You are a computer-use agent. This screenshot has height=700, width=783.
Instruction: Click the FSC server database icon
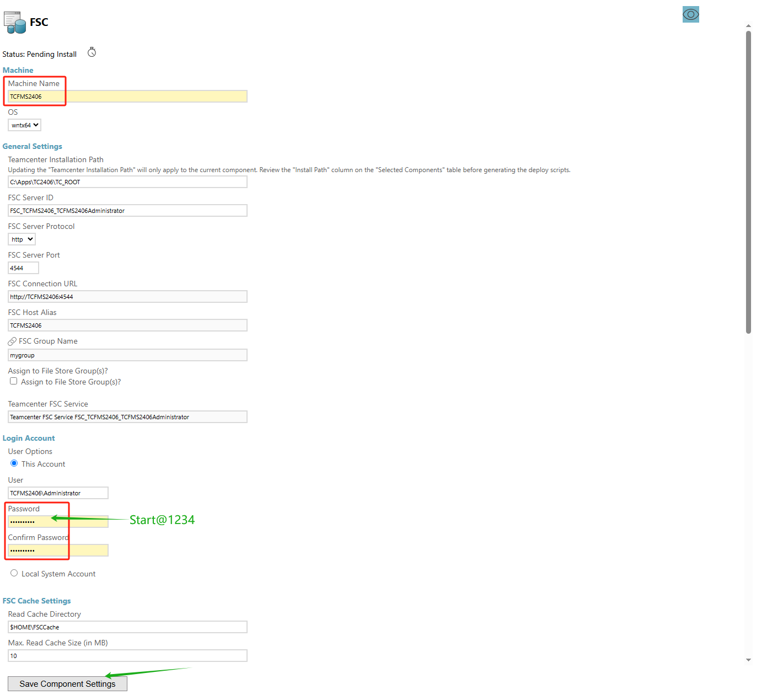point(15,23)
